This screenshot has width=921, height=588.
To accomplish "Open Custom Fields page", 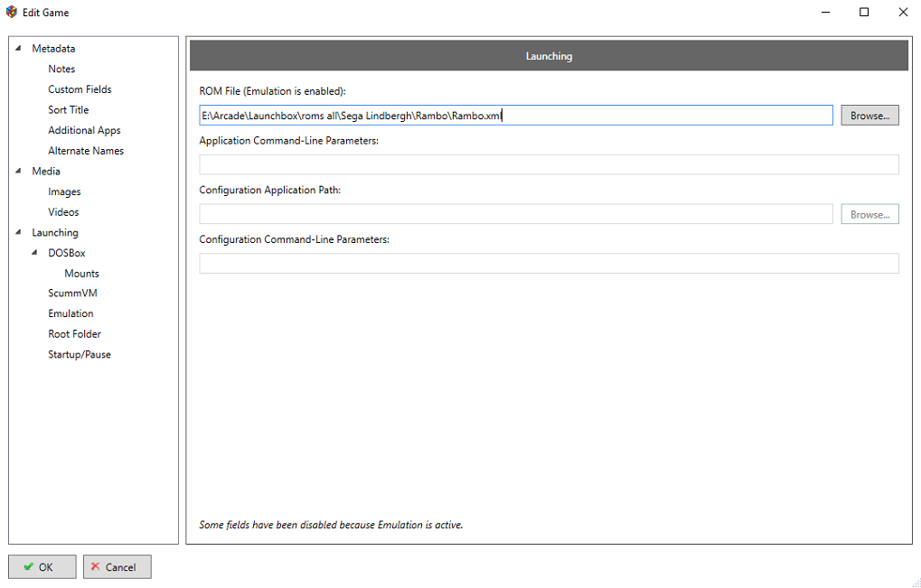I will [80, 89].
